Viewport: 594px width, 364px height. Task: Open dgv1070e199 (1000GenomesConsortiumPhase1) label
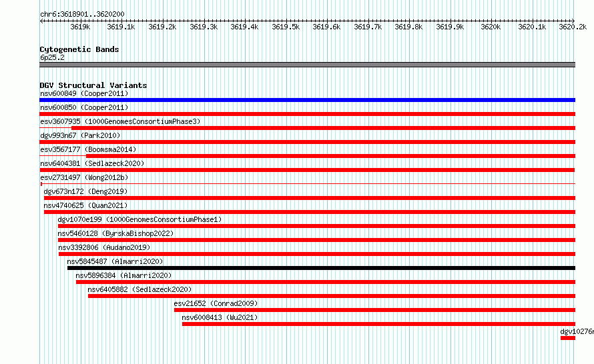139,219
